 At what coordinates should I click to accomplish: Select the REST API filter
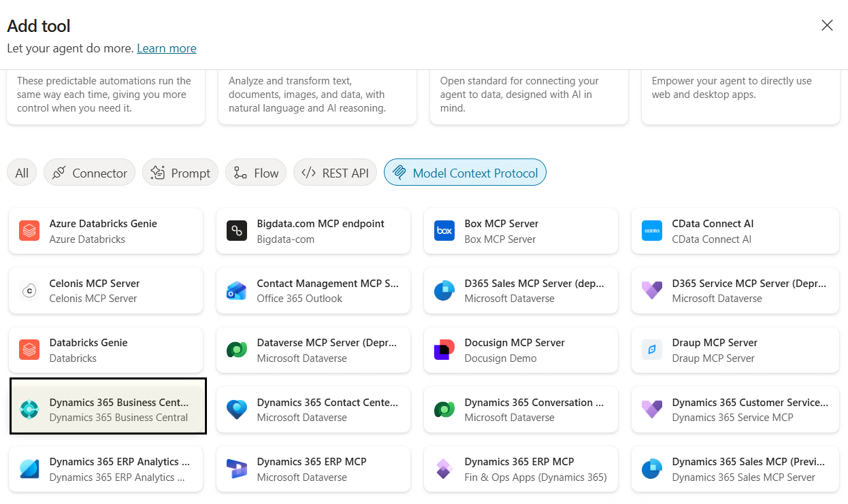(335, 173)
